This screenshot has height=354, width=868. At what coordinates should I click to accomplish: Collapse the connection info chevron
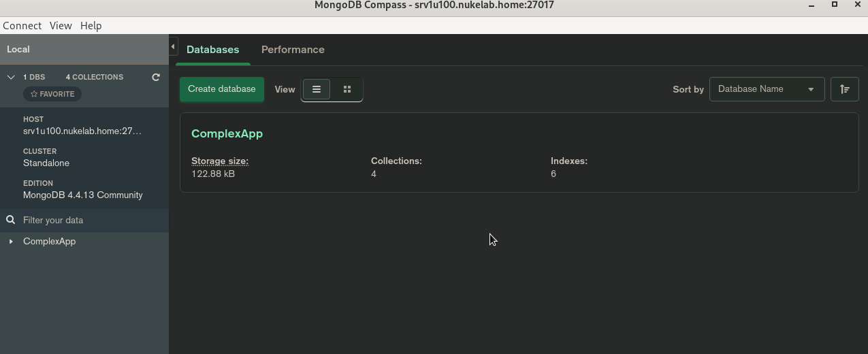click(x=11, y=77)
